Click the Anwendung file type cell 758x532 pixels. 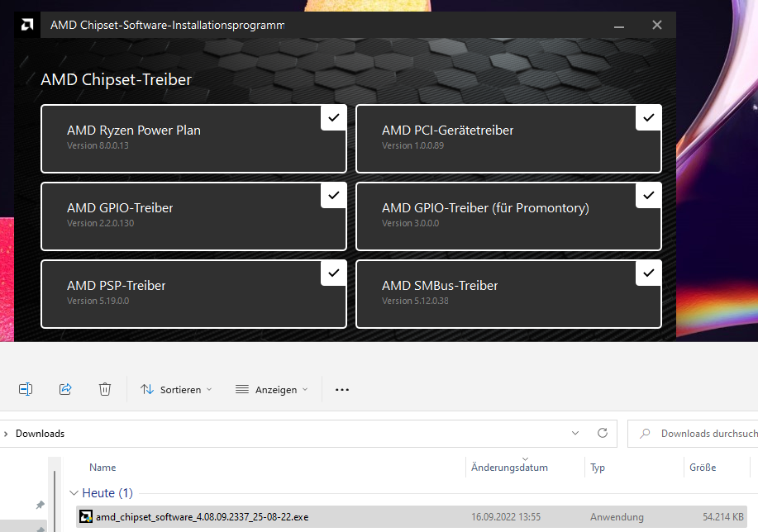(x=617, y=516)
